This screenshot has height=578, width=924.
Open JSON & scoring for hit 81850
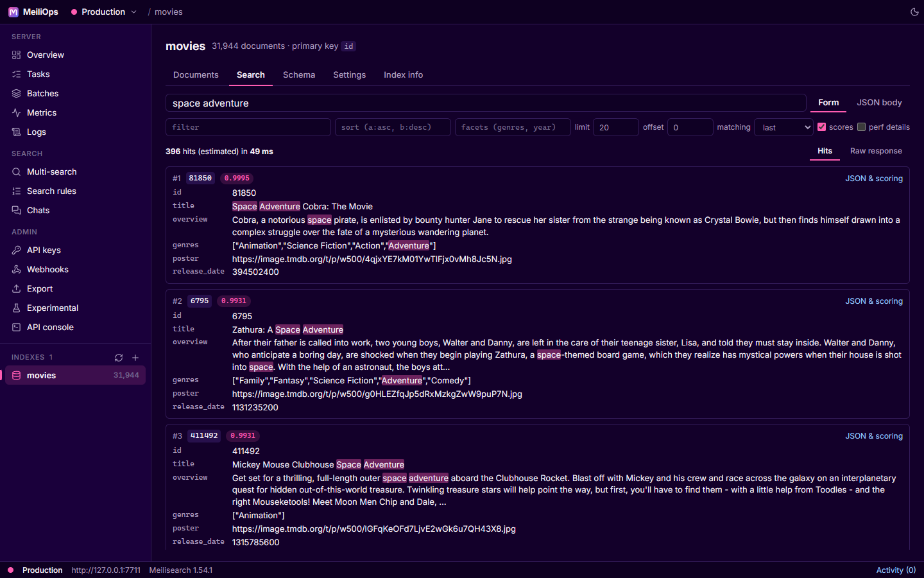(874, 179)
